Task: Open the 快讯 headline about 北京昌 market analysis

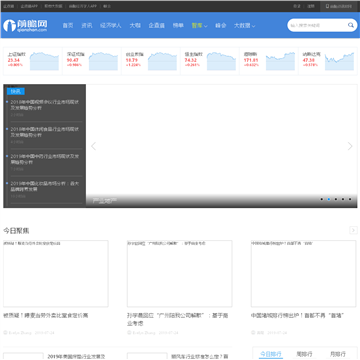Action: 45,186
